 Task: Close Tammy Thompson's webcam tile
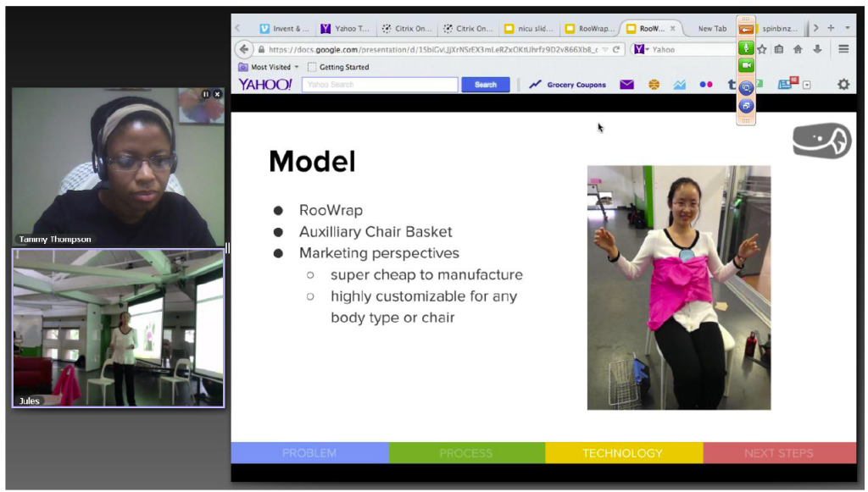[217, 95]
